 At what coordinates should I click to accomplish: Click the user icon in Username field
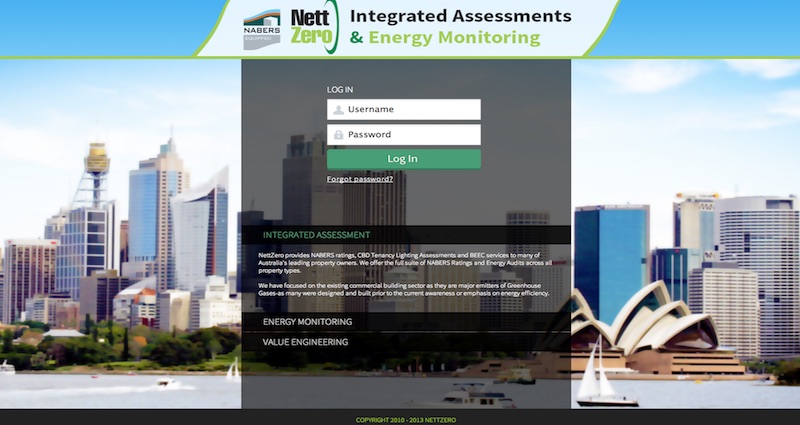click(x=338, y=110)
